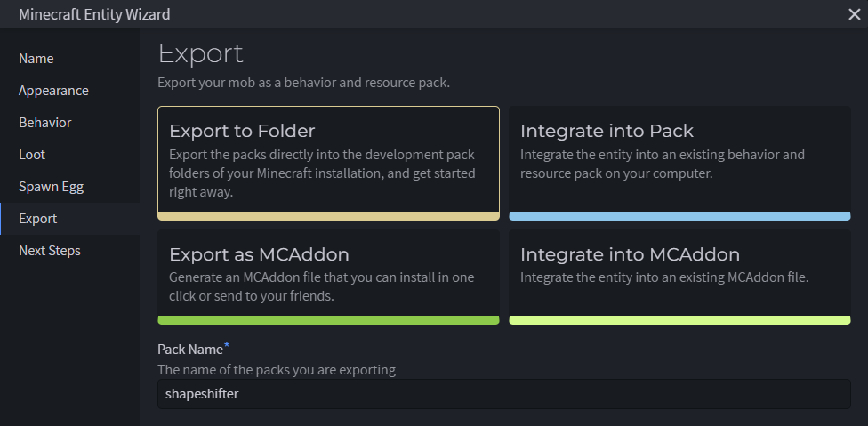The image size is (868, 426).
Task: Click the Pack Name field containing shapeshifter
Action: [x=503, y=394]
